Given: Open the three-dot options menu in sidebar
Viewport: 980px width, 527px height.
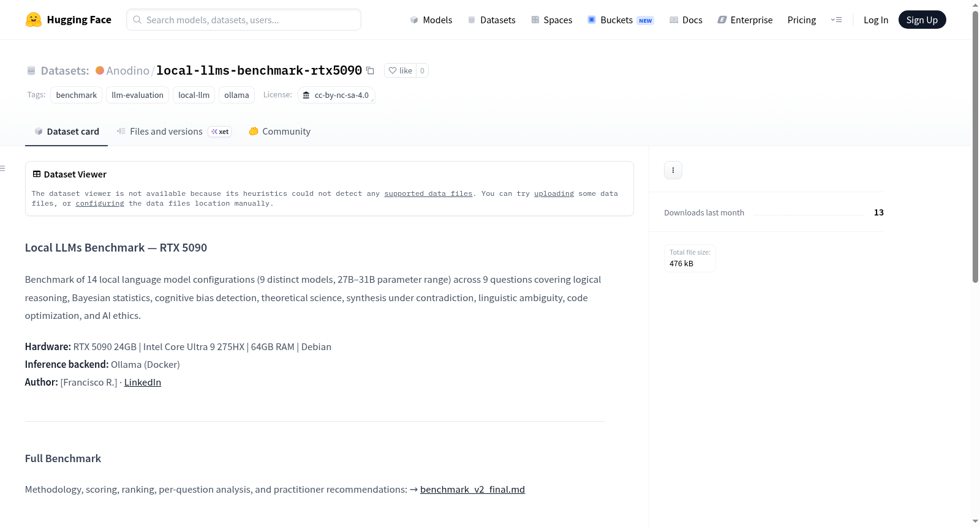Looking at the screenshot, I should pos(673,170).
